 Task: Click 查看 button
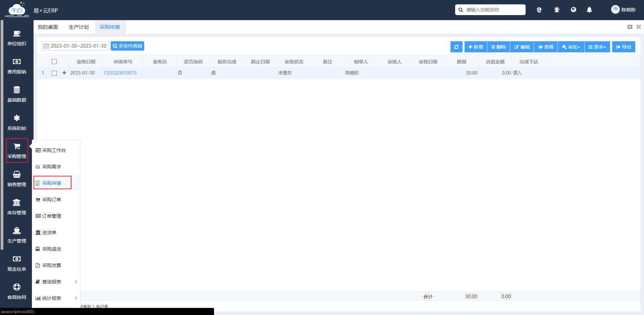[546, 47]
